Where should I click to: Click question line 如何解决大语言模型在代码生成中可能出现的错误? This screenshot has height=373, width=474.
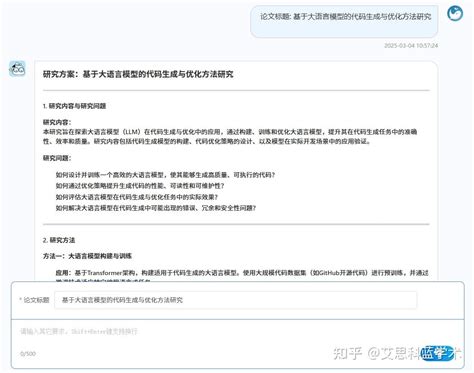pos(156,208)
